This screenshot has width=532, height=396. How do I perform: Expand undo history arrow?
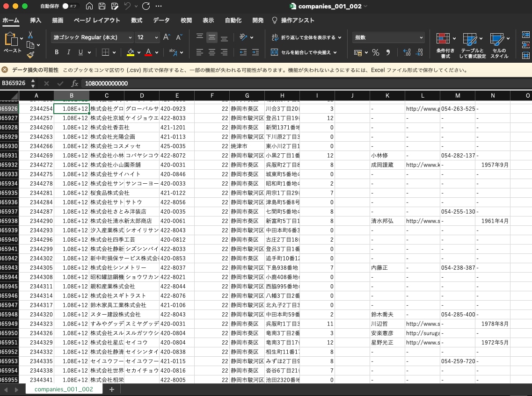pos(136,6)
